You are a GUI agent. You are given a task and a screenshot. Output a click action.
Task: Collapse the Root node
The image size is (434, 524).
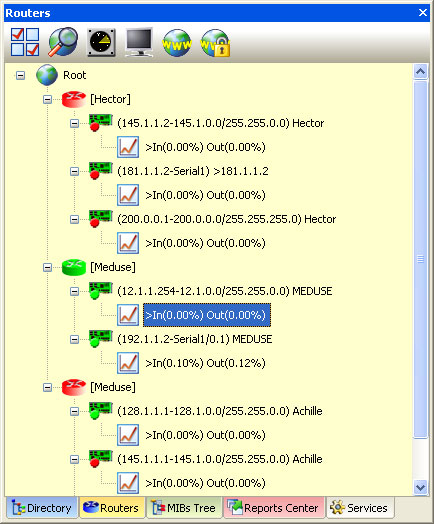(x=20, y=76)
